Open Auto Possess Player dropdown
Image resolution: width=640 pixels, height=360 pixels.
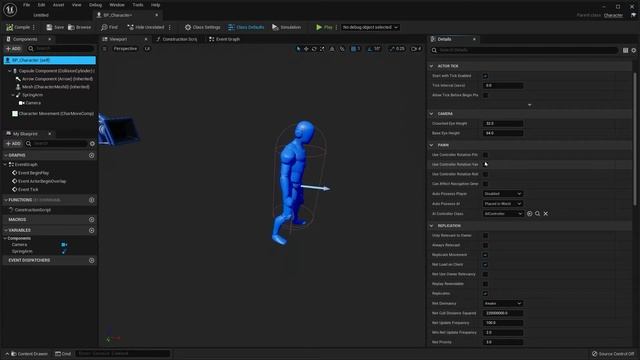pos(502,193)
